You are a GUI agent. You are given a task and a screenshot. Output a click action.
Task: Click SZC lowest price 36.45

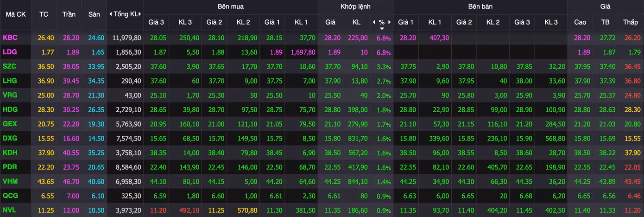[x=632, y=67]
